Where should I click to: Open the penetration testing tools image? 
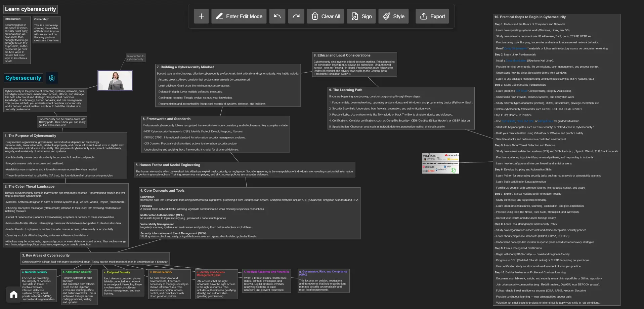click(x=440, y=163)
